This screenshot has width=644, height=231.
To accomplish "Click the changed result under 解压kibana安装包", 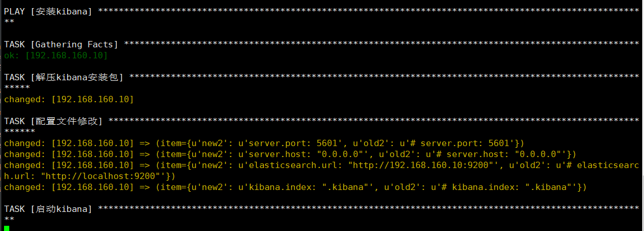I will coord(69,99).
